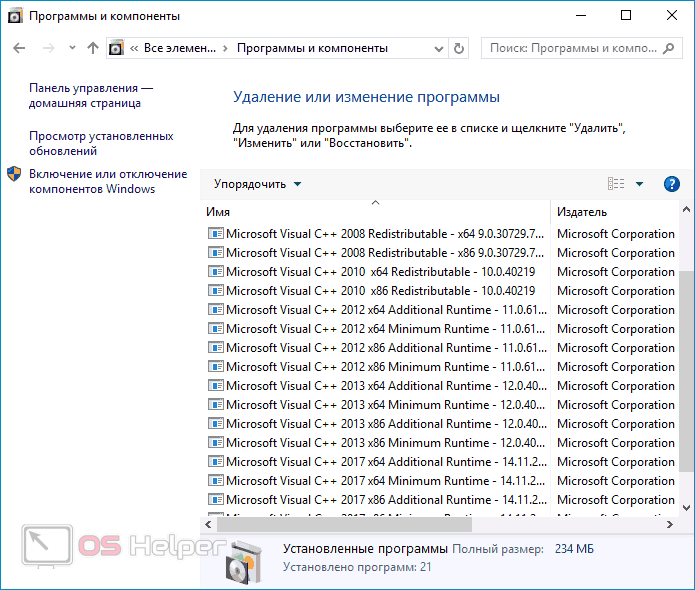Expand the address bar history dropdown
Image resolution: width=695 pixels, height=590 pixels.
click(438, 48)
